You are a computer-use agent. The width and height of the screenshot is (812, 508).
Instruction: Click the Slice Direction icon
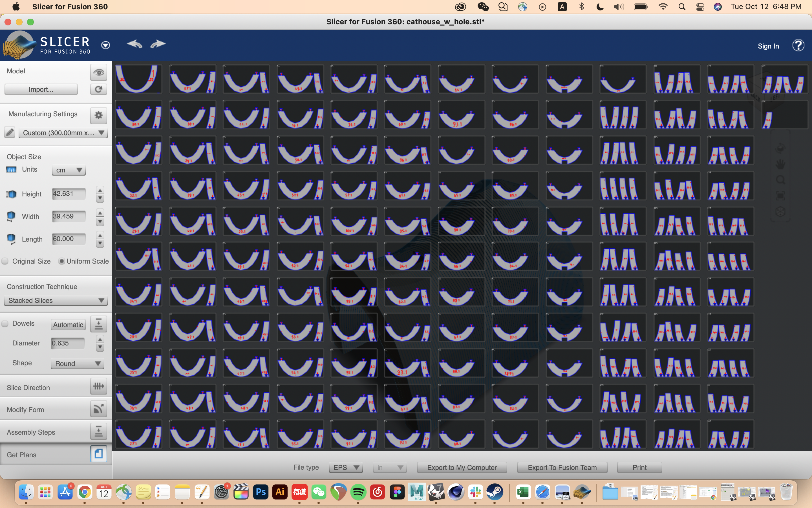(99, 386)
